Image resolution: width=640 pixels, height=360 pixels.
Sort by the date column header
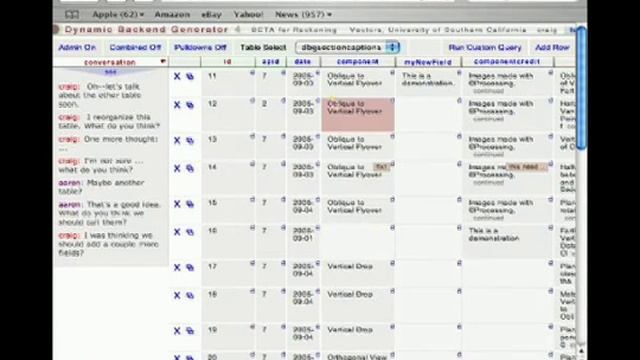[x=302, y=62]
